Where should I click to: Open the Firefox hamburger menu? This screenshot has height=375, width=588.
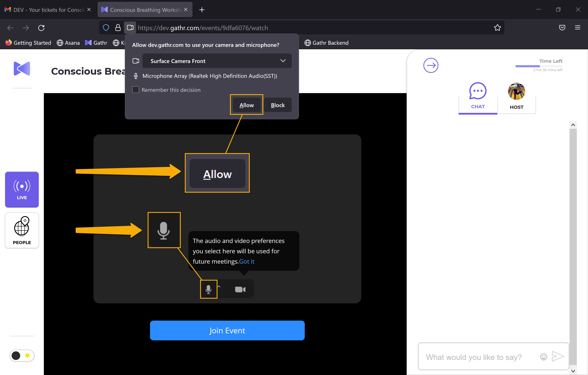tap(577, 28)
